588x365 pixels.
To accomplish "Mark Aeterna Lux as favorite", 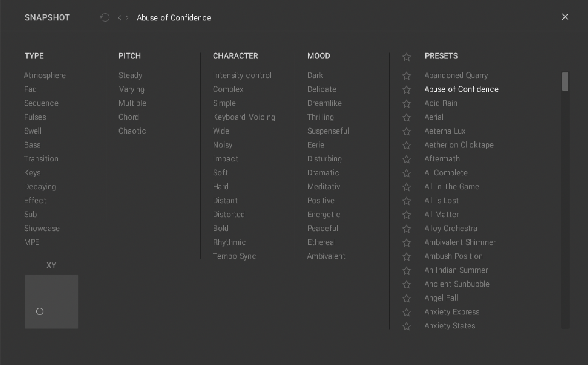I will (x=407, y=131).
